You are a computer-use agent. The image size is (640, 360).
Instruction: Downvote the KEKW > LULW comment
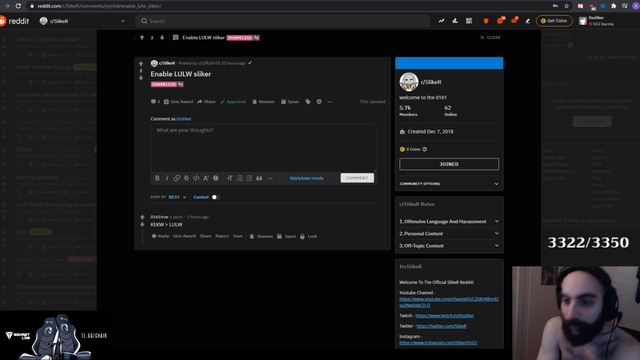pos(142,224)
